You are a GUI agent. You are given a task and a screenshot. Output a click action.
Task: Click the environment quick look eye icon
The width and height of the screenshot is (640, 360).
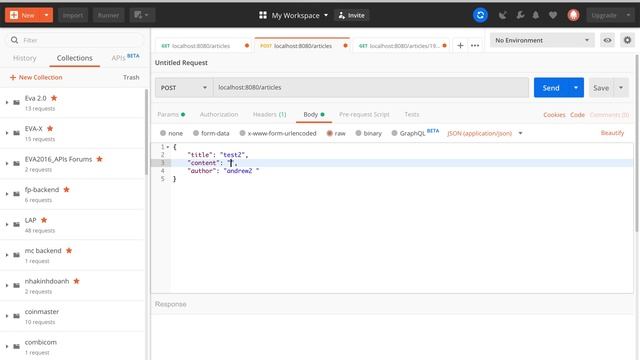[607, 40]
